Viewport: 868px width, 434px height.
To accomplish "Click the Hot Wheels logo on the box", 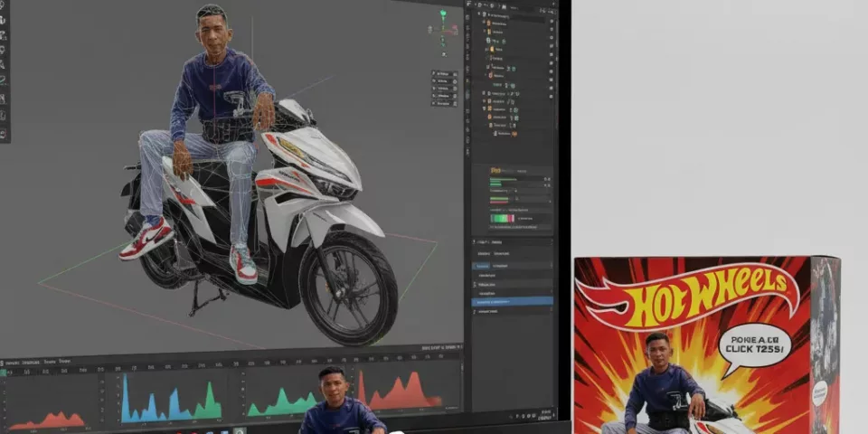I will click(x=688, y=297).
